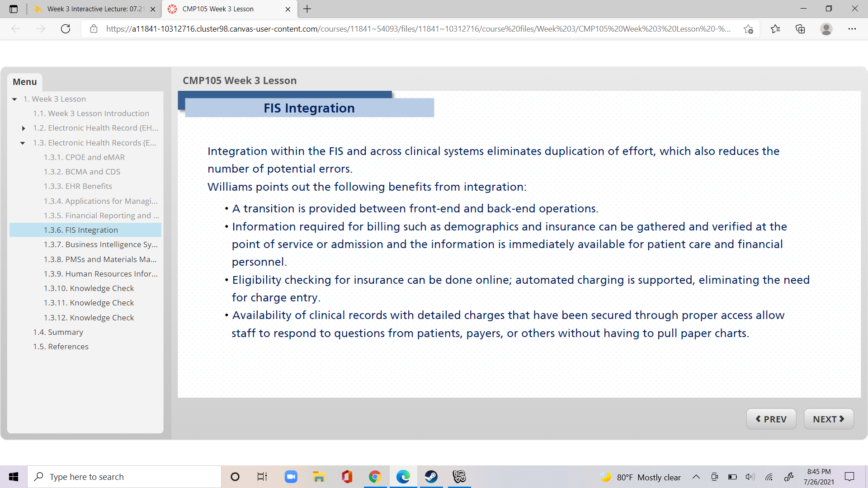Screen dimensions: 868x488
Task: Collapse the Week 3 Lesson tree
Action: [x=14, y=99]
